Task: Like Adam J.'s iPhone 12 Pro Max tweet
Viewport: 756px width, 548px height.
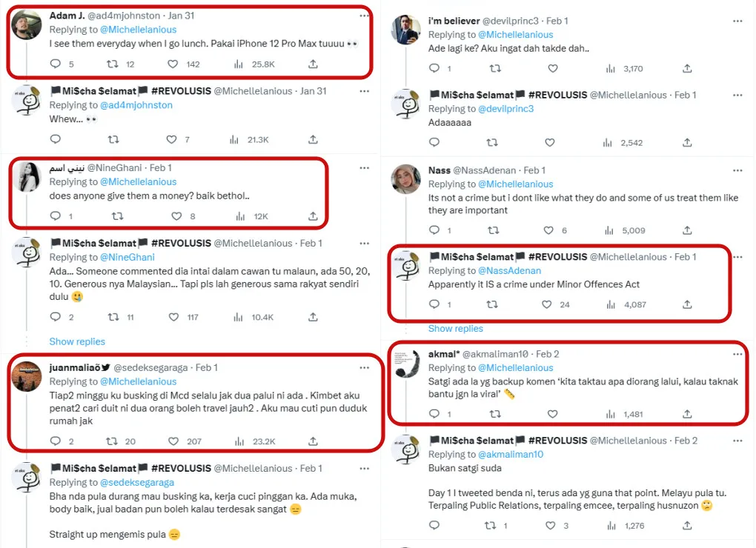Action: (173, 64)
